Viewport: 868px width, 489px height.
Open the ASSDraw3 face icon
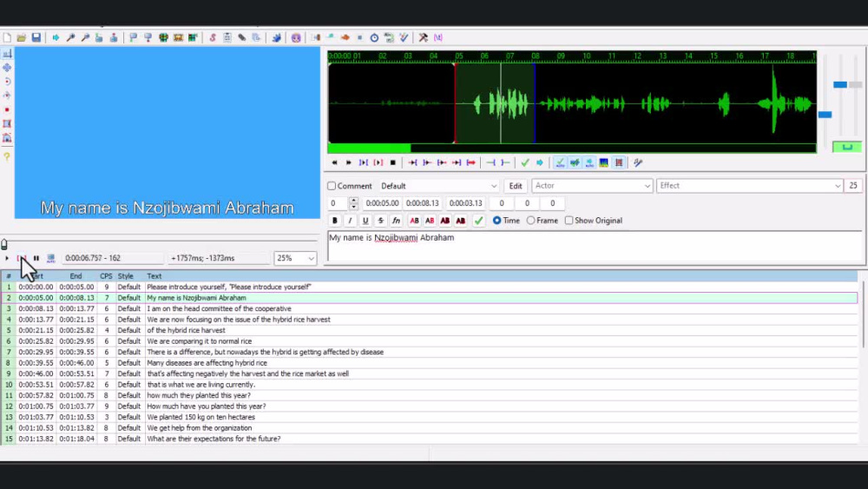pyautogui.click(x=296, y=37)
